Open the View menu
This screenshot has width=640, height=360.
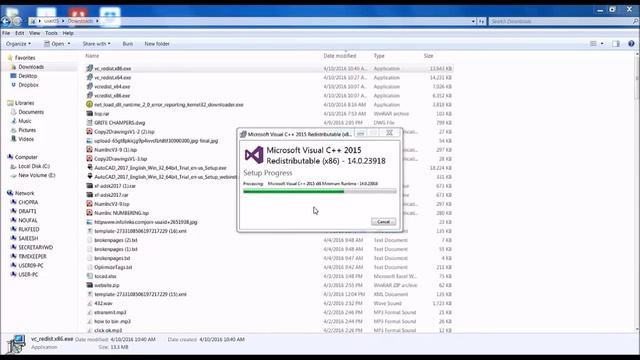[35, 33]
